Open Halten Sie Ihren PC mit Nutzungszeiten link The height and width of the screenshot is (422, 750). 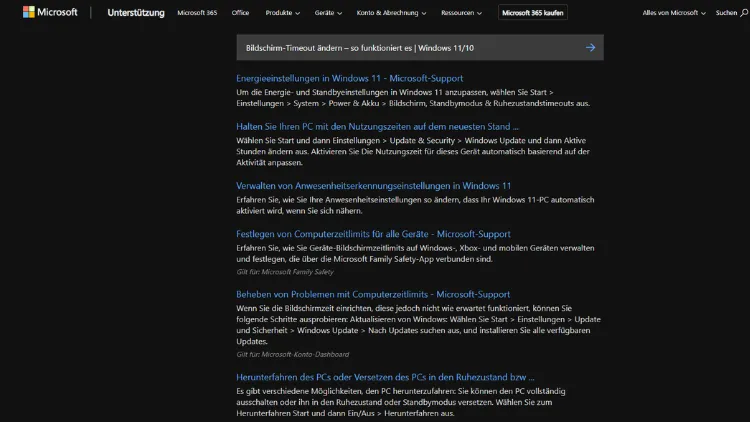pyautogui.click(x=377, y=126)
